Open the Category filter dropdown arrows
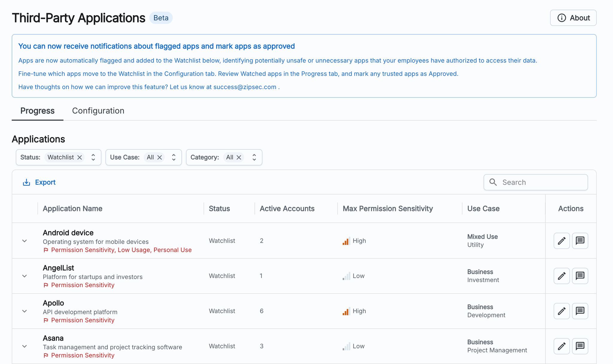 [x=254, y=157]
